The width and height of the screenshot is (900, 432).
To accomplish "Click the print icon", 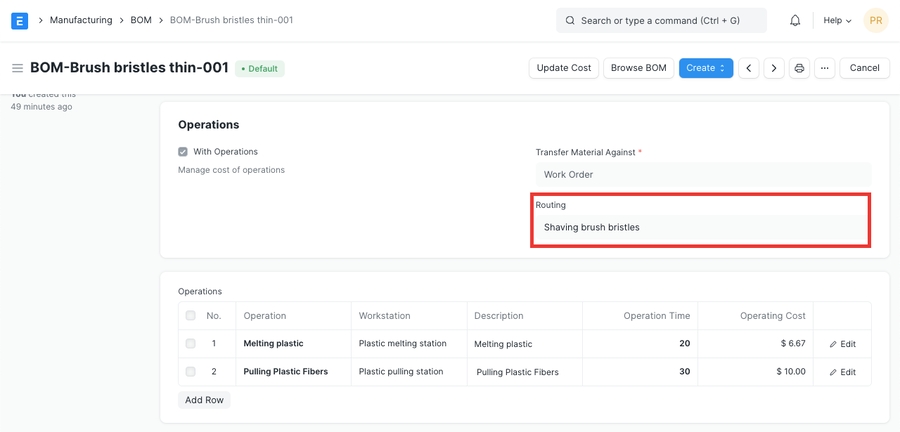I will [x=799, y=68].
